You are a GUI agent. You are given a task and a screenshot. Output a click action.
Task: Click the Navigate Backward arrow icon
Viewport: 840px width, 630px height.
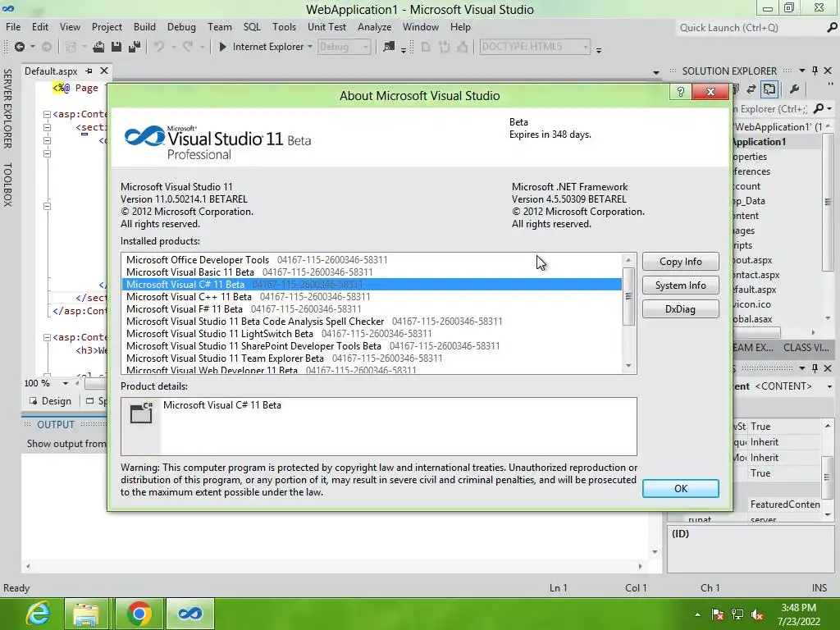pyautogui.click(x=20, y=47)
